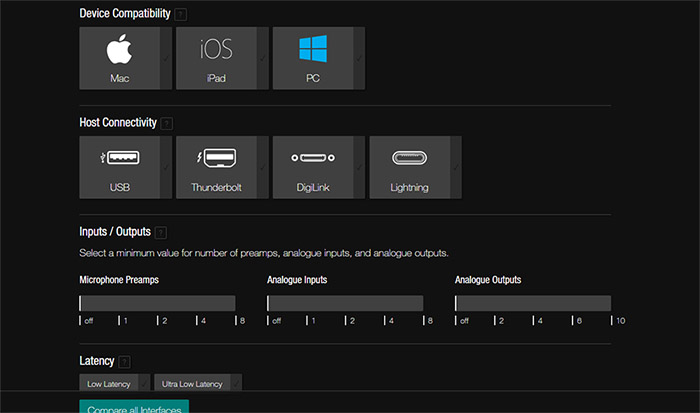Tick the checkmark beside USB tile

coord(166,167)
